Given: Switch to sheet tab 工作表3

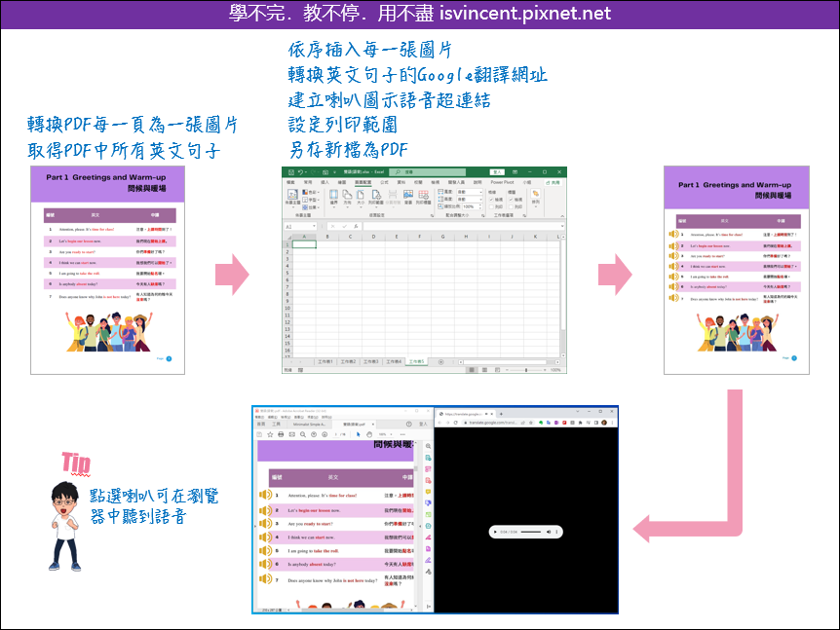Looking at the screenshot, I should (x=370, y=362).
